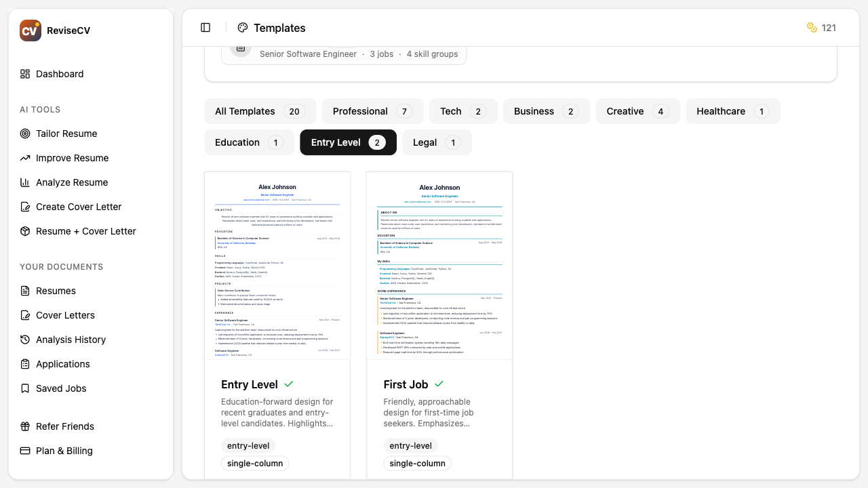Click the Improve Resume trend icon
The height and width of the screenshot is (488, 868).
(25, 158)
